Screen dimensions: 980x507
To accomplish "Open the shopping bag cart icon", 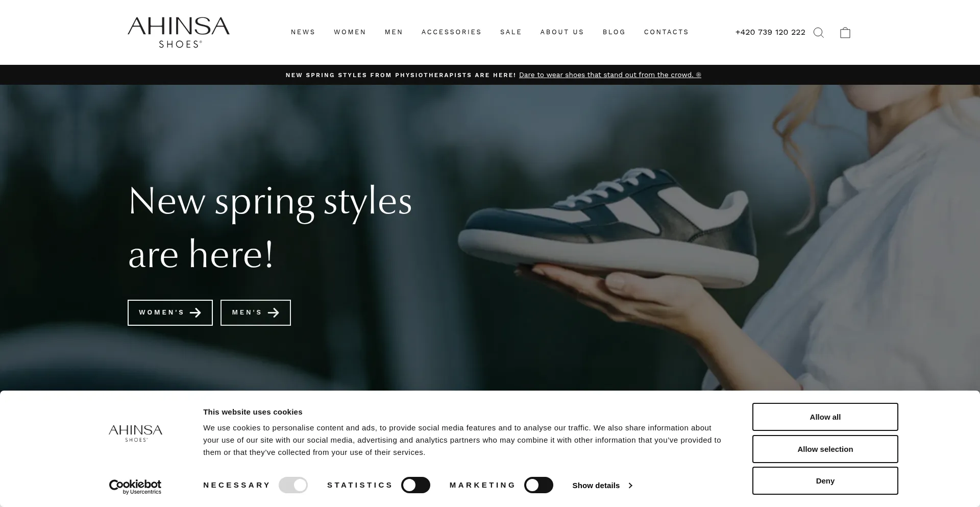I will [845, 33].
